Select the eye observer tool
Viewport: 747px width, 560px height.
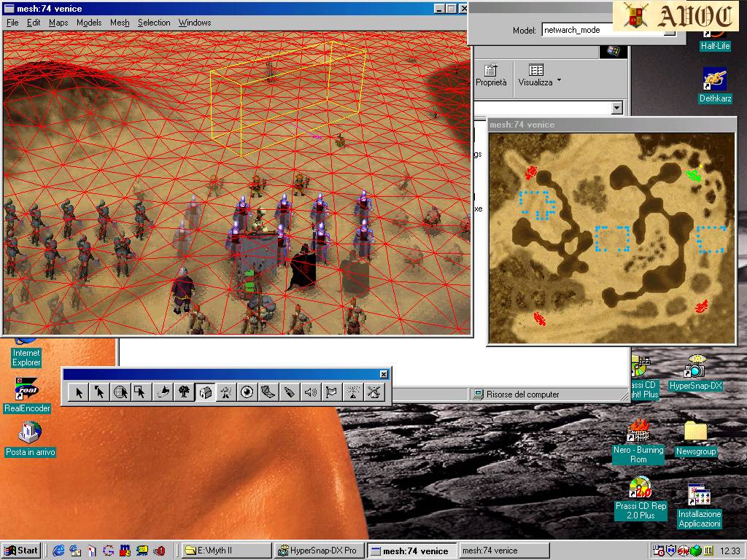pos(247,392)
